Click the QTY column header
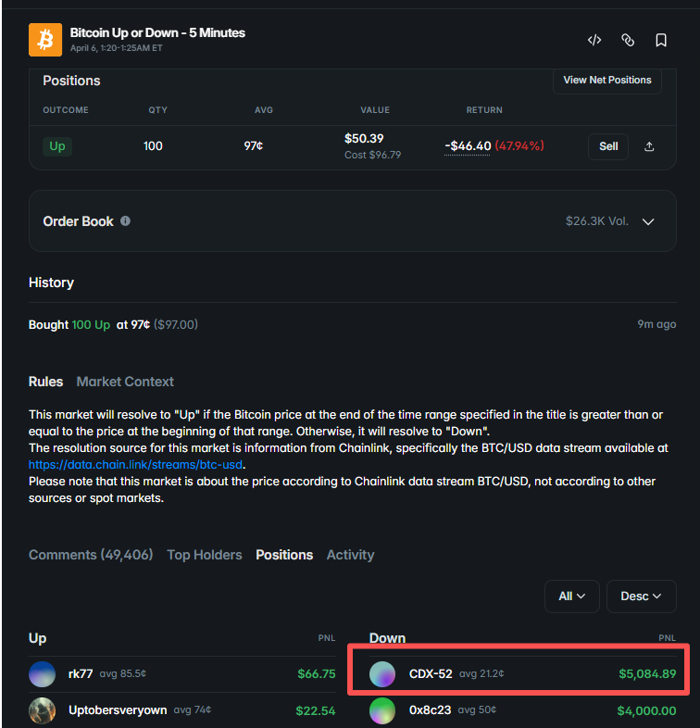The image size is (700, 728). click(x=157, y=110)
